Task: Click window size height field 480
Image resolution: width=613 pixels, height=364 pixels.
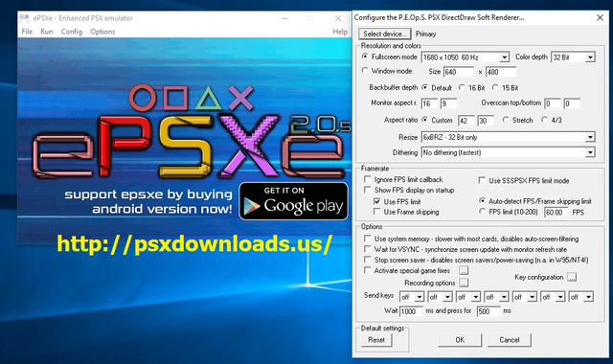Action: pos(501,72)
